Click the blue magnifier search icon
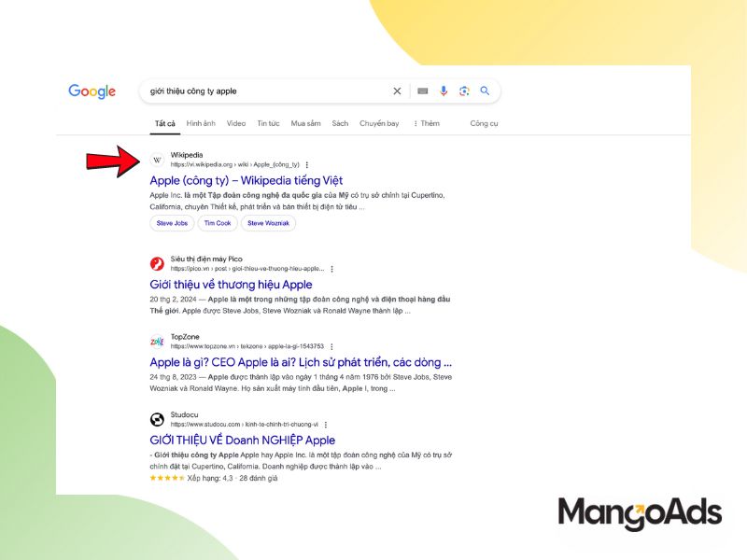747x560 pixels. click(485, 91)
